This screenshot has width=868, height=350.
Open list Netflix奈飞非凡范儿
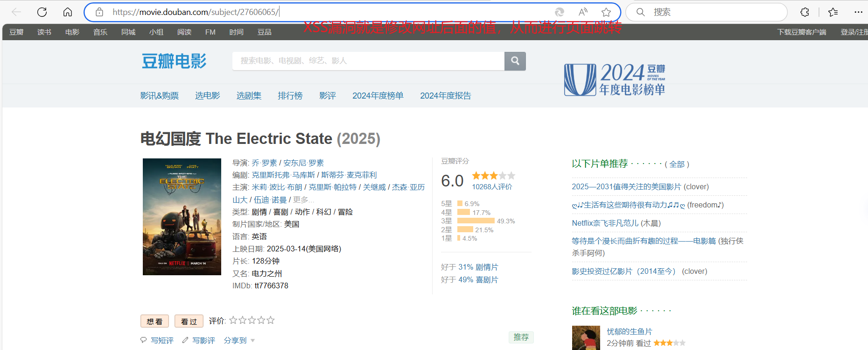point(605,223)
